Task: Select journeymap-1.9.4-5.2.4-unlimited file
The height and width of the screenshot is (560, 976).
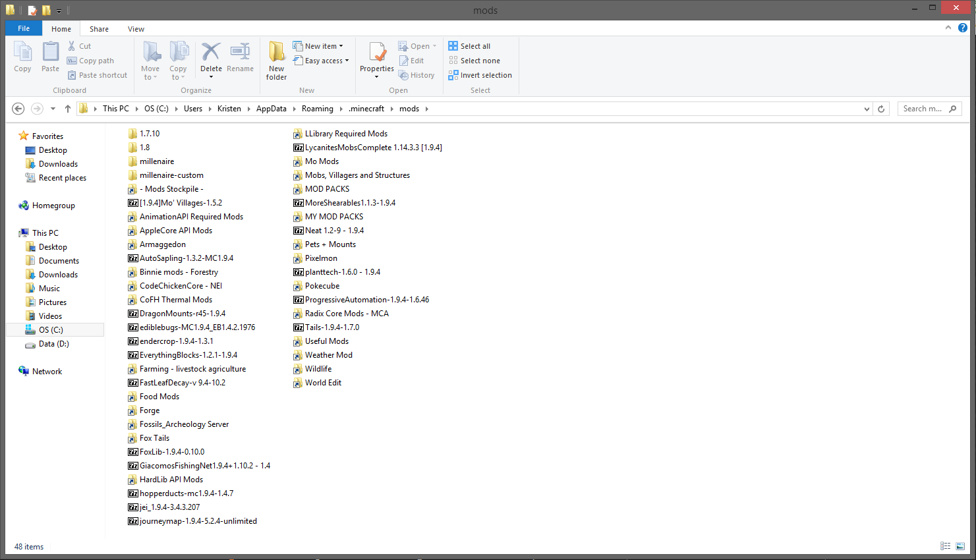Action: coord(192,521)
